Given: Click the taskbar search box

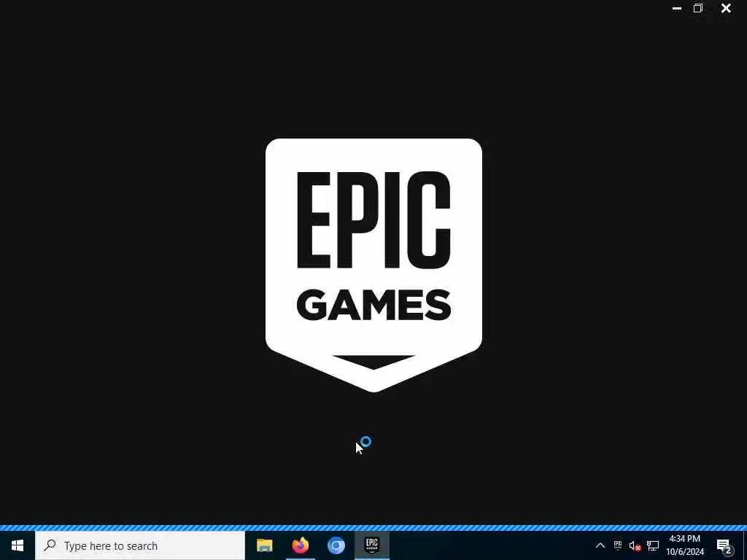Looking at the screenshot, I should point(140,545).
